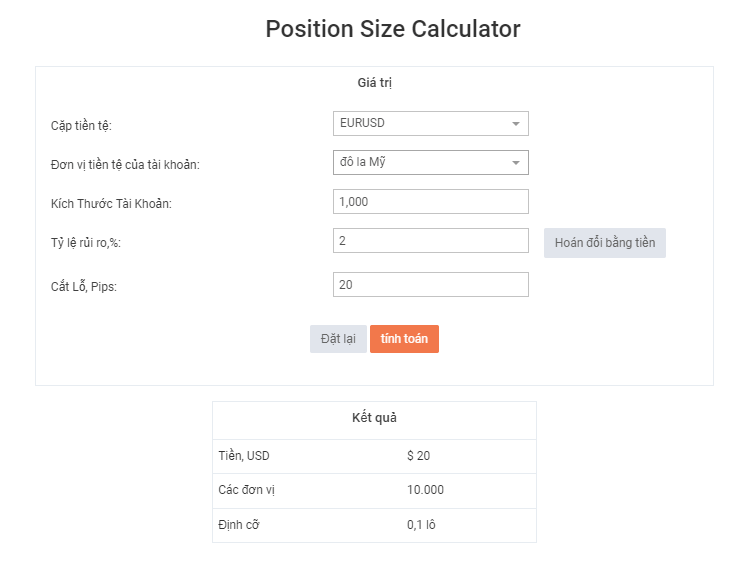This screenshot has height=563, width=750.
Task: Click the Đặt lại reset button
Action: (x=338, y=339)
